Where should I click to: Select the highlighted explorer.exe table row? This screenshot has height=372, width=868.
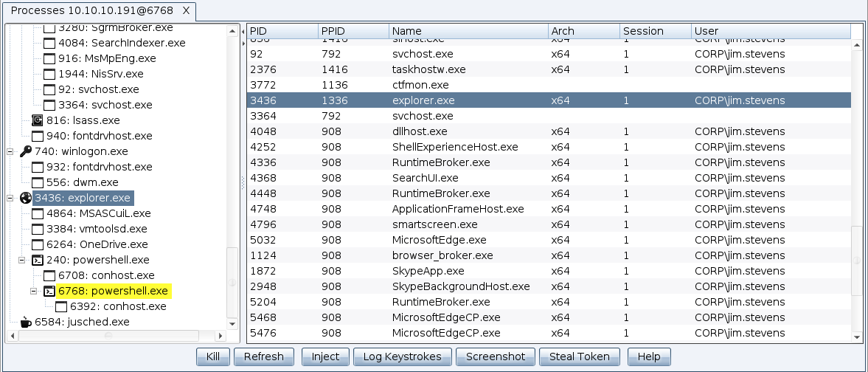pos(549,100)
